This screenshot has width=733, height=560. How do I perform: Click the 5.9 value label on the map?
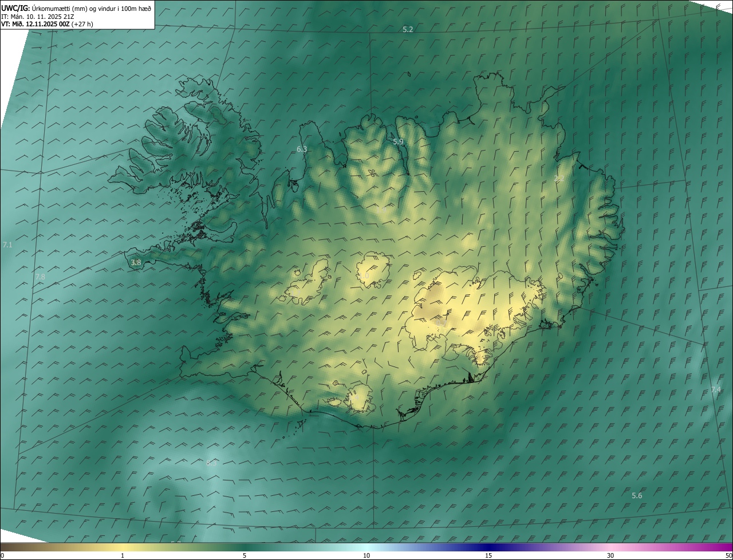click(x=398, y=141)
